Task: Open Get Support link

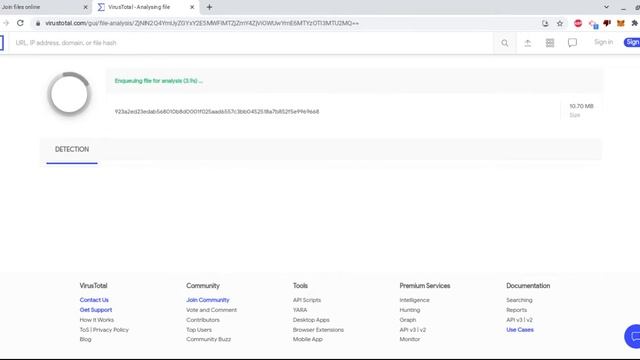Action: click(96, 310)
